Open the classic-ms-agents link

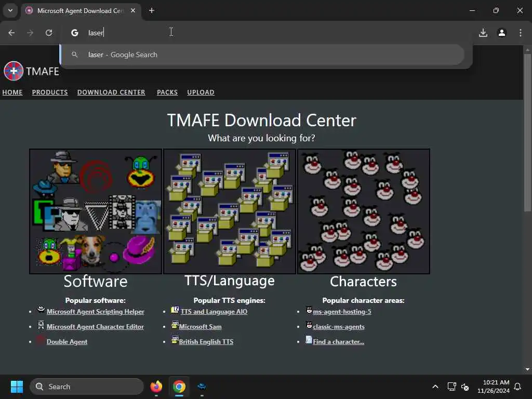click(339, 327)
